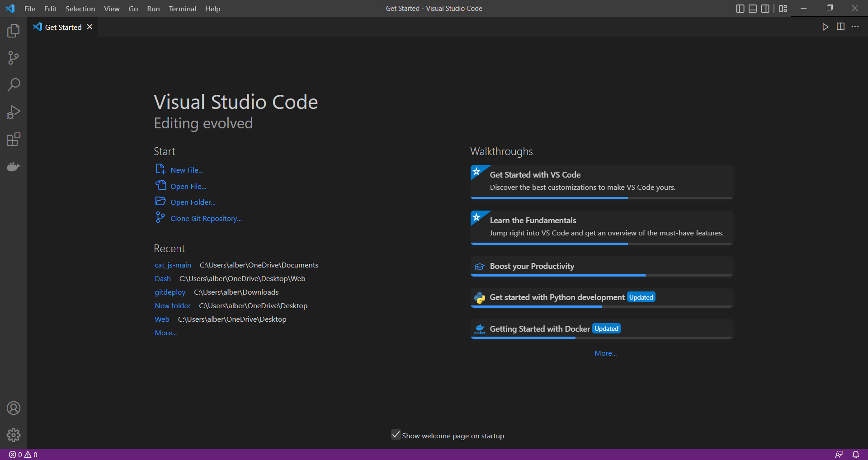
Task: Open recent folder cat_js-main
Action: pyautogui.click(x=173, y=265)
